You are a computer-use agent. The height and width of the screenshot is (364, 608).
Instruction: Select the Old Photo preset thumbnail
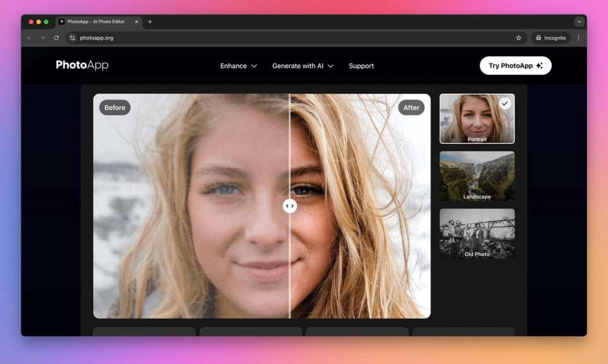click(477, 234)
